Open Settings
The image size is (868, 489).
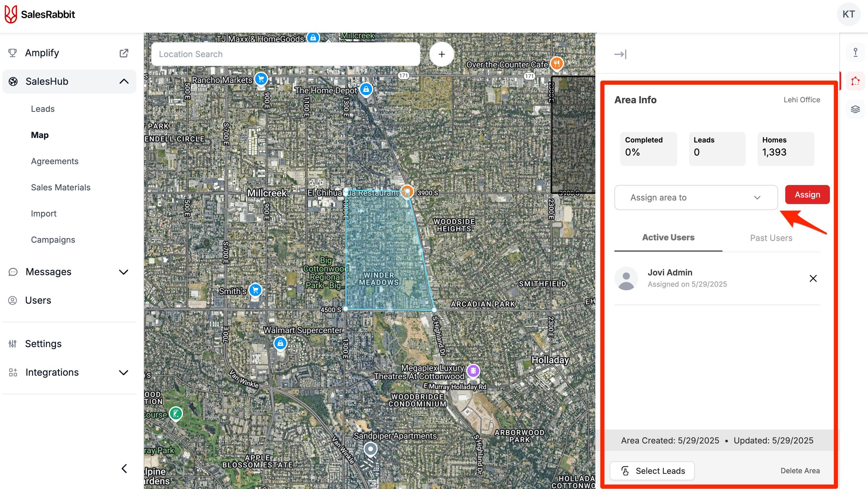(43, 344)
